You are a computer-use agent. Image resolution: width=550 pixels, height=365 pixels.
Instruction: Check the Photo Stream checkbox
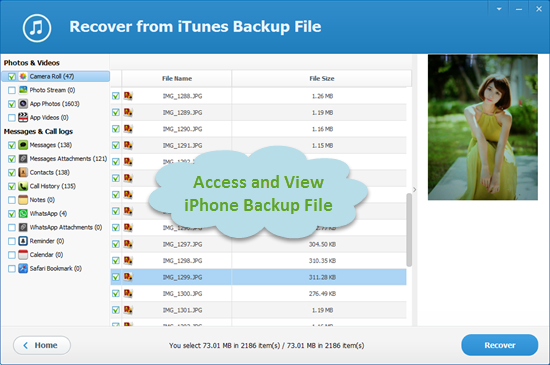click(x=12, y=90)
